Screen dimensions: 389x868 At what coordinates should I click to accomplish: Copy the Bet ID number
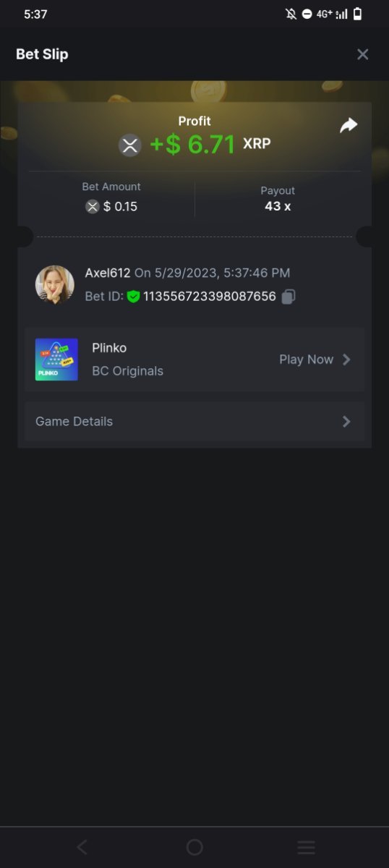pos(288,297)
